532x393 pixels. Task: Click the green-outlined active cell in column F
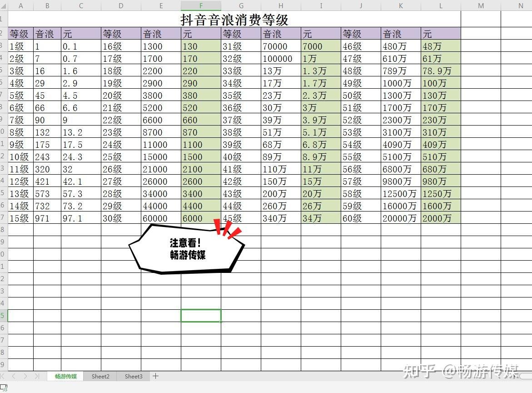(201, 316)
